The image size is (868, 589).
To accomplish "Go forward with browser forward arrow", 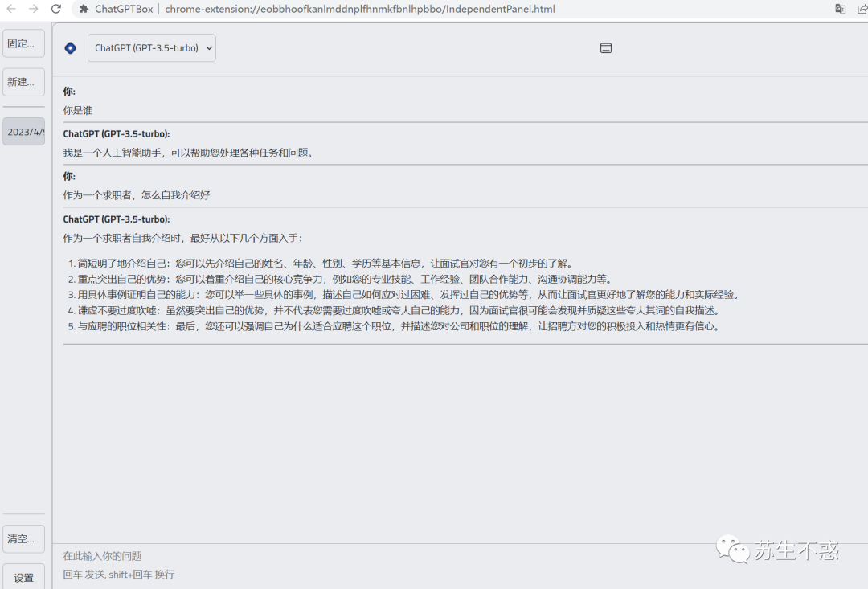I will 33,9.
